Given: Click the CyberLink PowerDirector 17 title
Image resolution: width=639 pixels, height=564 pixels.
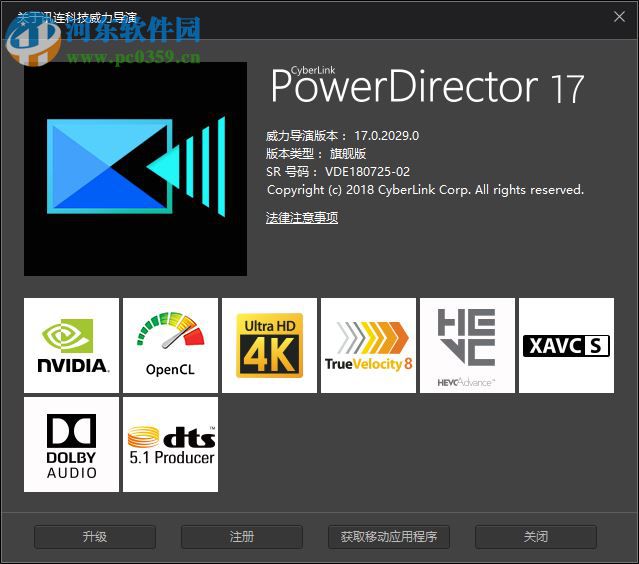Looking at the screenshot, I should tap(427, 86).
